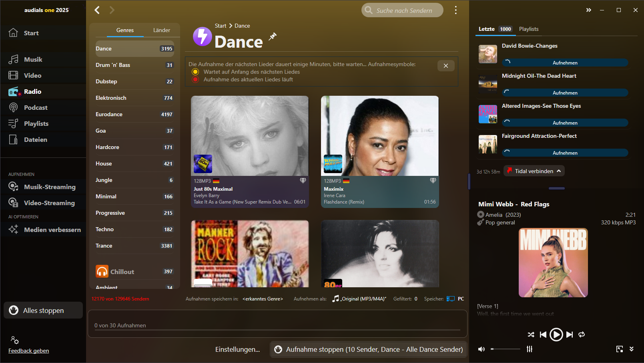Toggle shuffle playback
This screenshot has width=644, height=363.
click(531, 335)
